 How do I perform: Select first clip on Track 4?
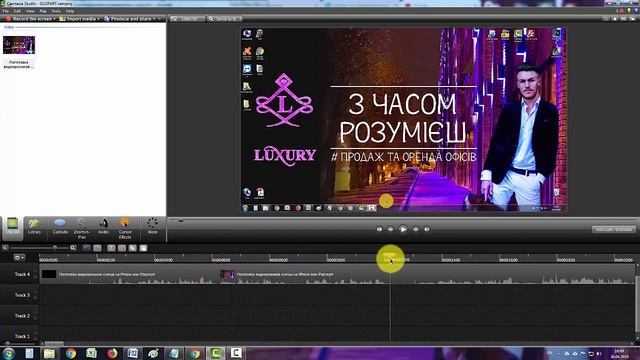pos(129,274)
